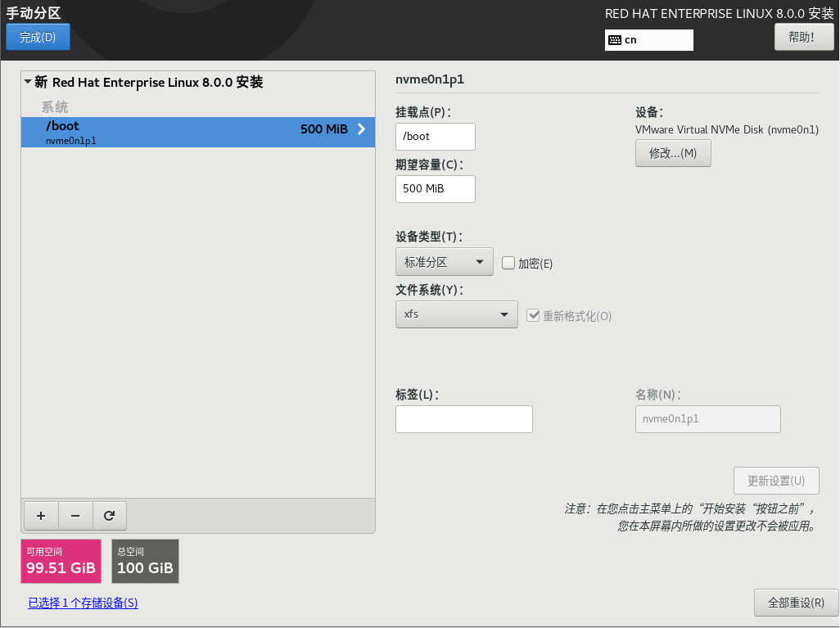This screenshot has width=840, height=628.
Task: Click the 期望容量 field showing 500 MiB
Action: [435, 188]
